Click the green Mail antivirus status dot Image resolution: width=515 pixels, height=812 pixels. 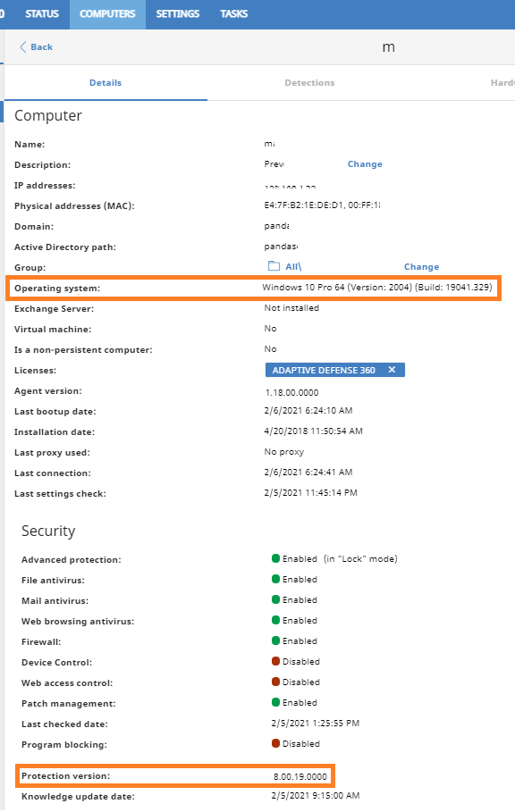(275, 599)
